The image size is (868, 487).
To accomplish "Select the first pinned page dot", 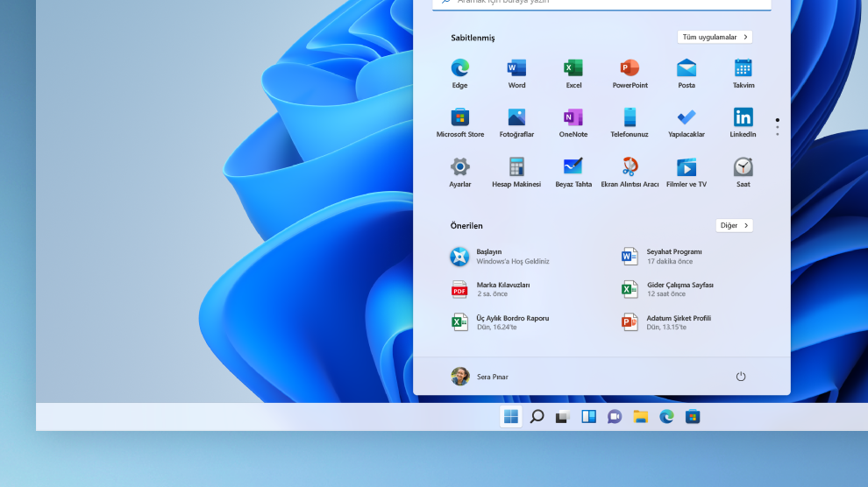I will [777, 120].
